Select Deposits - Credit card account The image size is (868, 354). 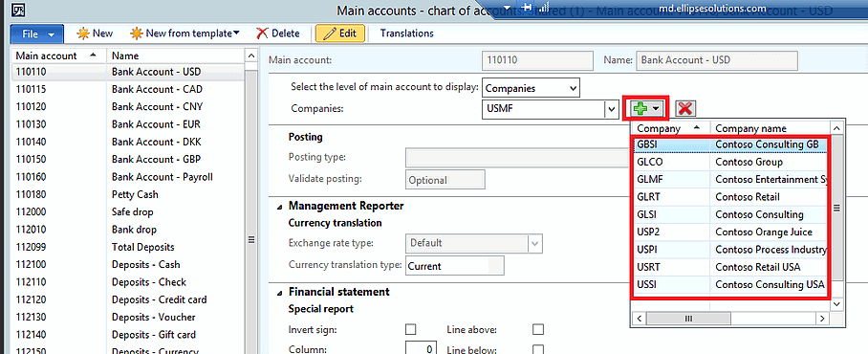(x=127, y=299)
